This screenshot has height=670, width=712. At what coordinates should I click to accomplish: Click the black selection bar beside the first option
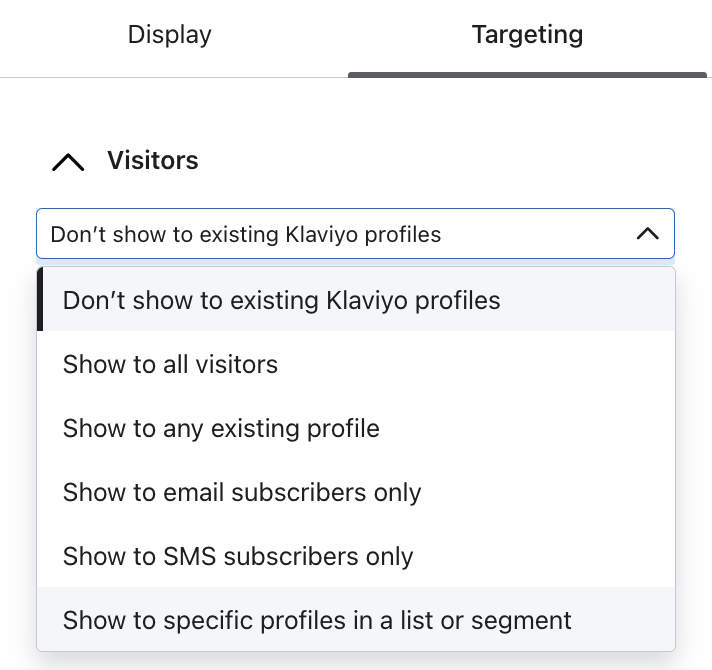tap(40, 300)
